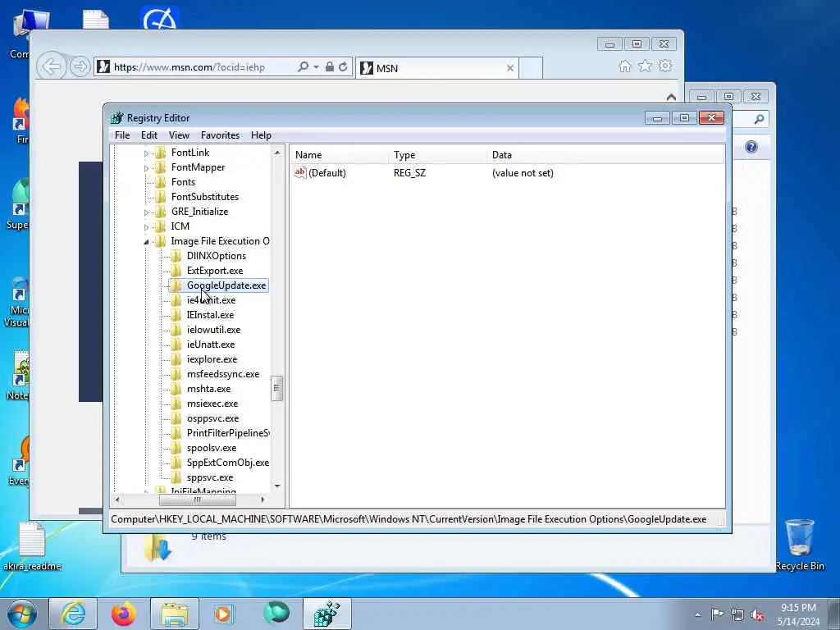Viewport: 840px width, 630px height.
Task: Click the IE Home icon
Action: (624, 66)
